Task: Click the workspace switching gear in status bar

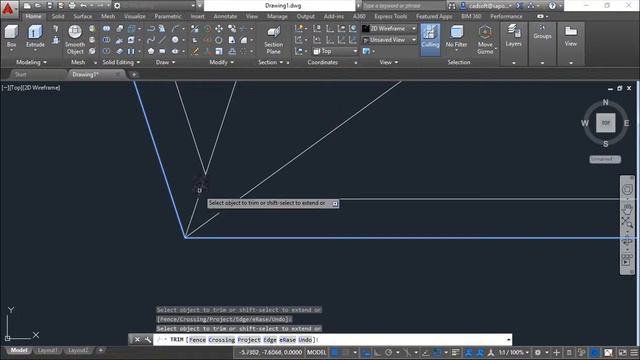Action: tap(538, 352)
